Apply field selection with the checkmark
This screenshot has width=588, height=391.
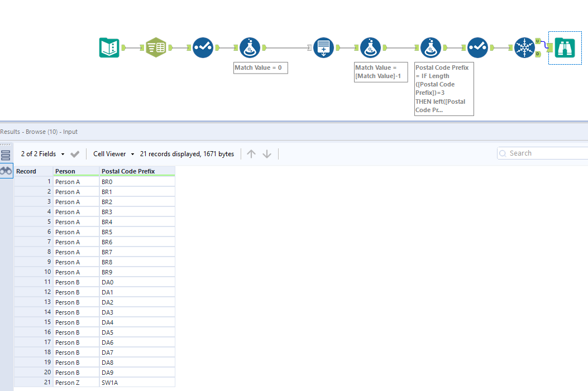(75, 154)
